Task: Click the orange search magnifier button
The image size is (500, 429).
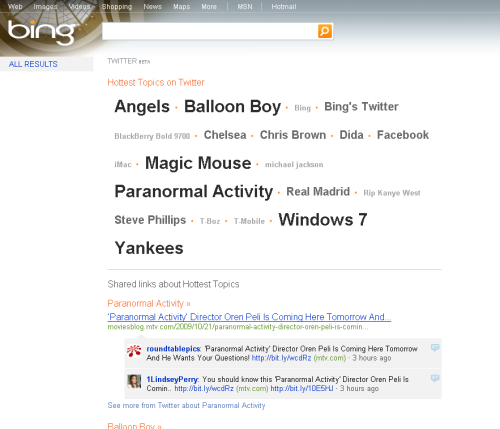Action: [325, 31]
